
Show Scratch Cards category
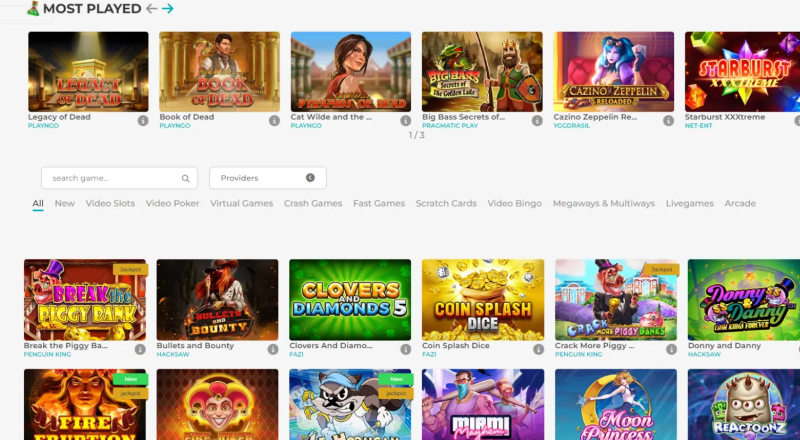tap(446, 203)
